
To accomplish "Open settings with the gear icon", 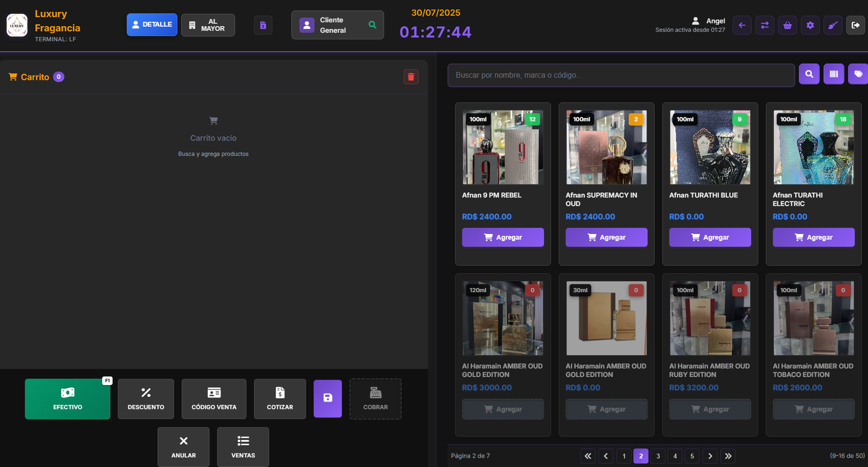I will [810, 25].
